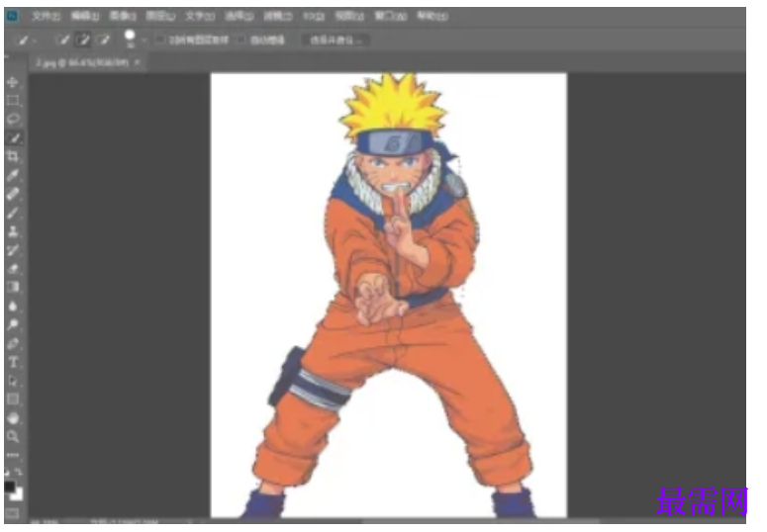Swap foreground and background colors
The height and width of the screenshot is (532, 767).
(x=19, y=472)
